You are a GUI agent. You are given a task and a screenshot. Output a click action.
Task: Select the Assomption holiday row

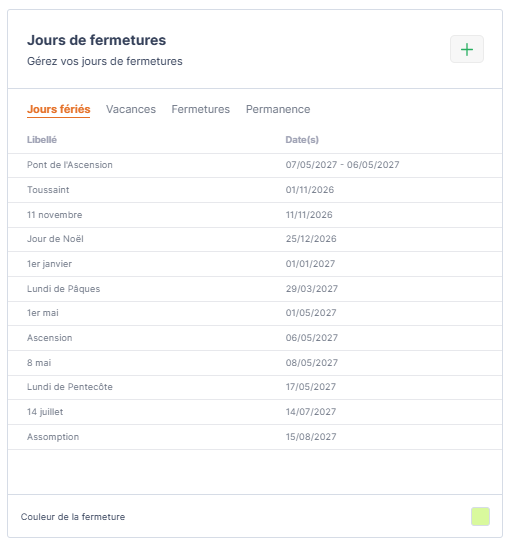[x=255, y=437]
